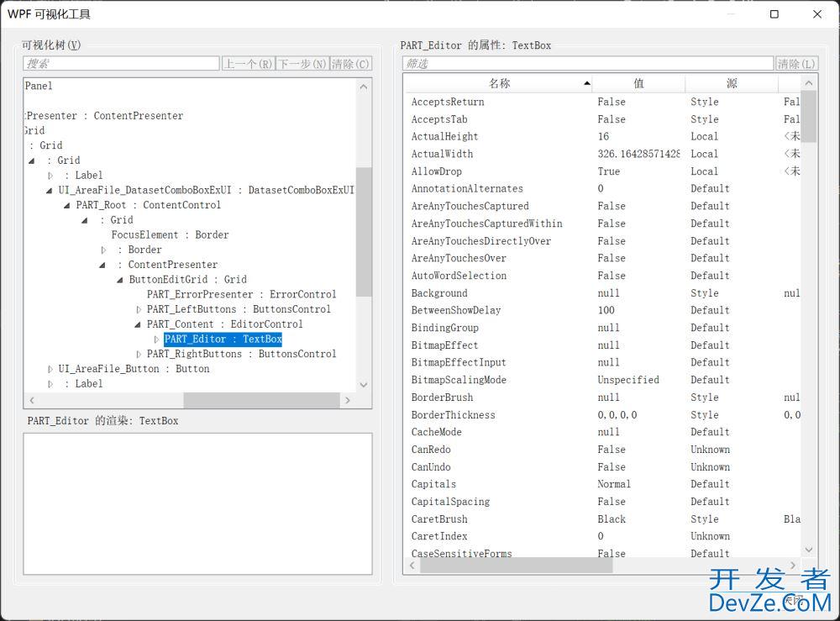Select the Panel tree item
Screen dimensions: 840x621
[x=39, y=86]
